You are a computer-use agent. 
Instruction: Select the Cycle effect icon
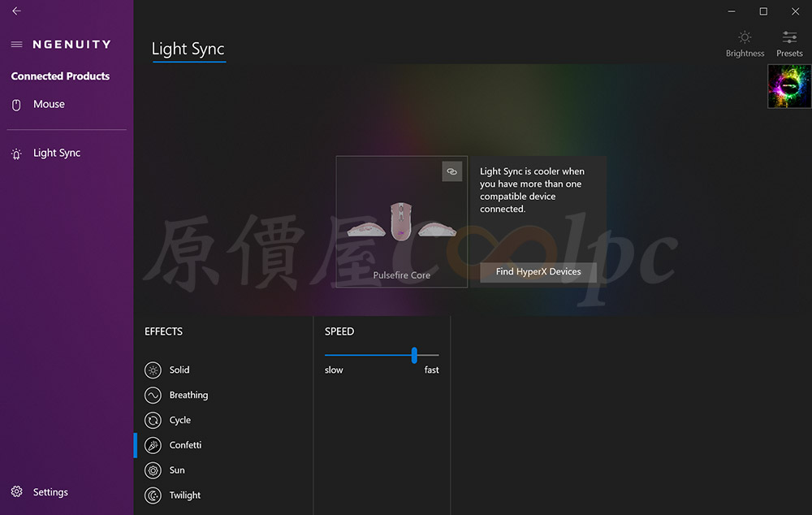[x=153, y=420]
